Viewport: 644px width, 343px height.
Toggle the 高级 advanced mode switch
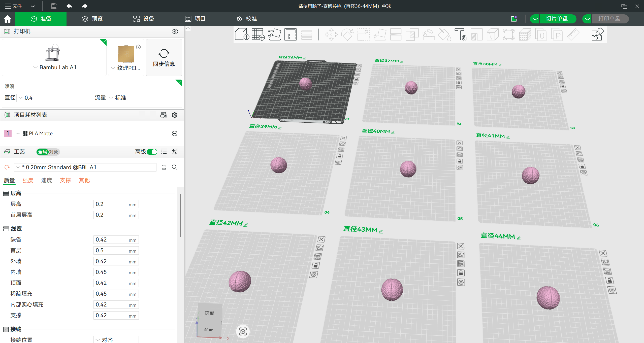152,152
